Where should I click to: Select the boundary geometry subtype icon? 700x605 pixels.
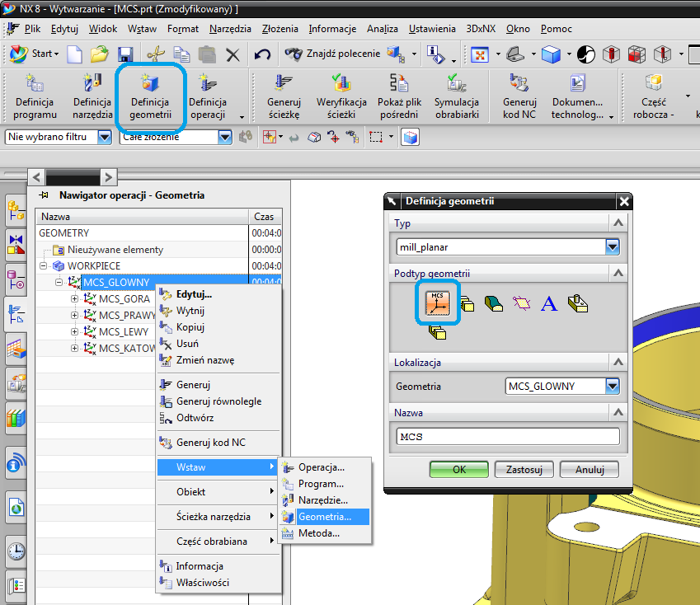pyautogui.click(x=521, y=304)
